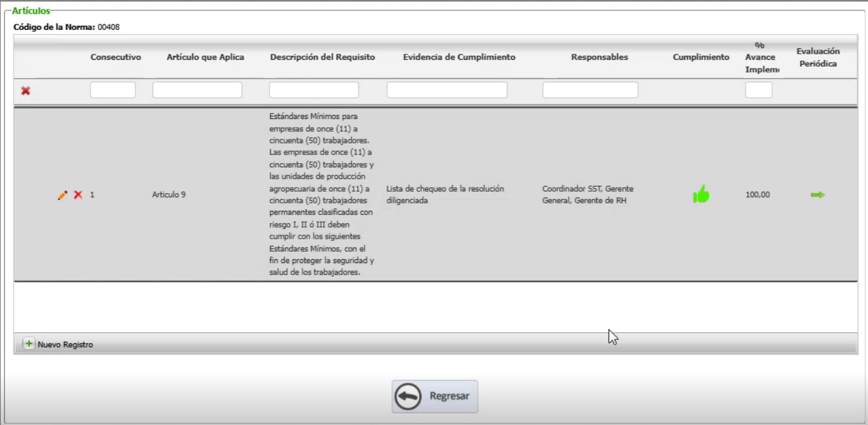Click the Nuevo Registro link

click(x=65, y=345)
